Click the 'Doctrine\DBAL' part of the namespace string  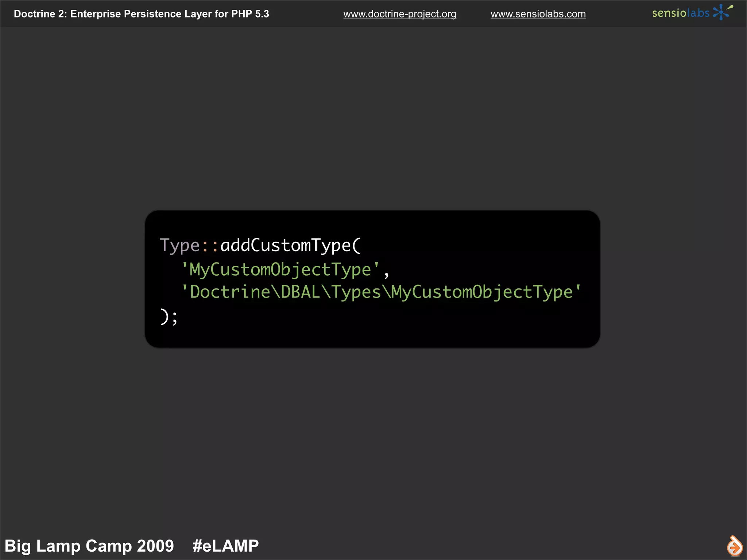(x=255, y=292)
